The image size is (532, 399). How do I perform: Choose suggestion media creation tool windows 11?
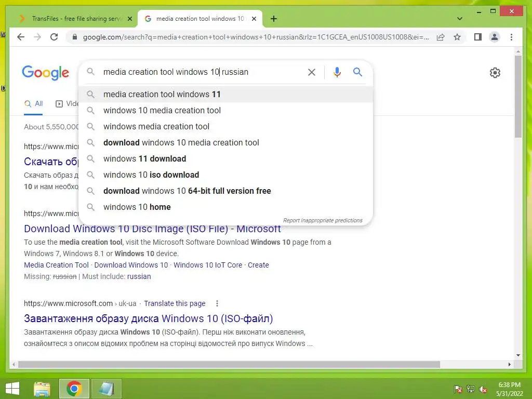click(x=225, y=95)
